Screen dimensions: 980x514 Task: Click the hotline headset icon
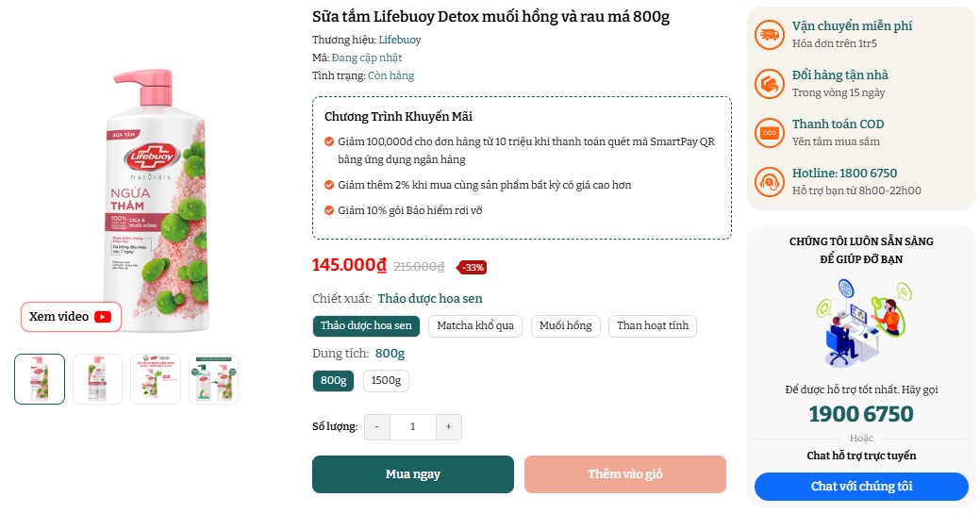pyautogui.click(x=770, y=182)
